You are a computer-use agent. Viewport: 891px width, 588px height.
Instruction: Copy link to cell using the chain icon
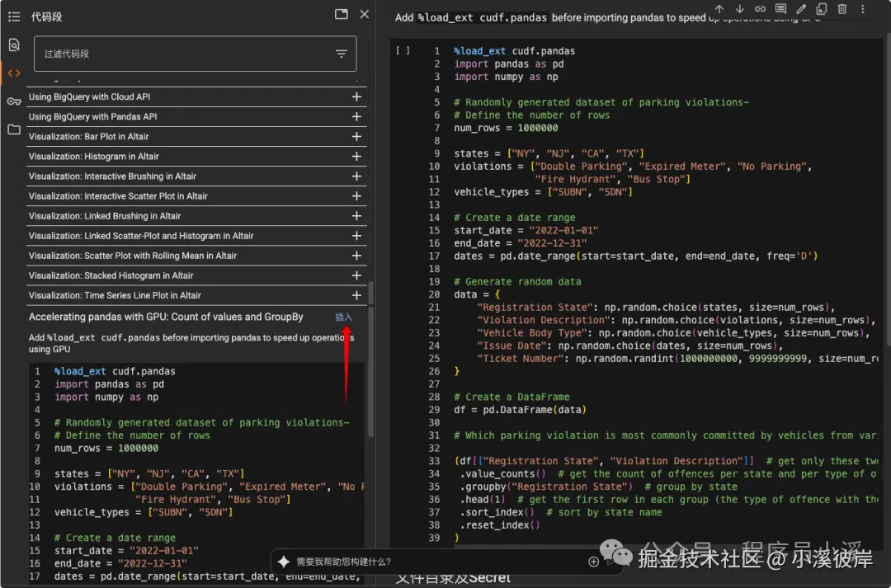point(761,8)
